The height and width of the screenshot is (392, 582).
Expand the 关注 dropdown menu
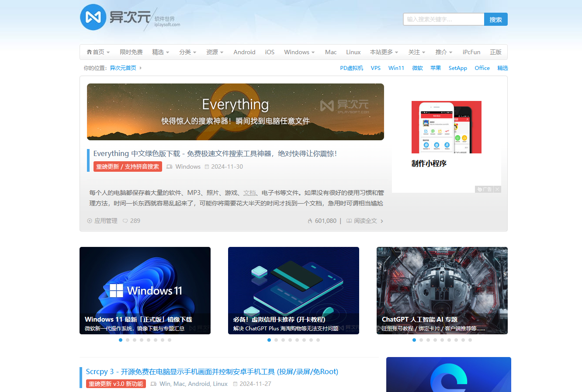coord(416,52)
